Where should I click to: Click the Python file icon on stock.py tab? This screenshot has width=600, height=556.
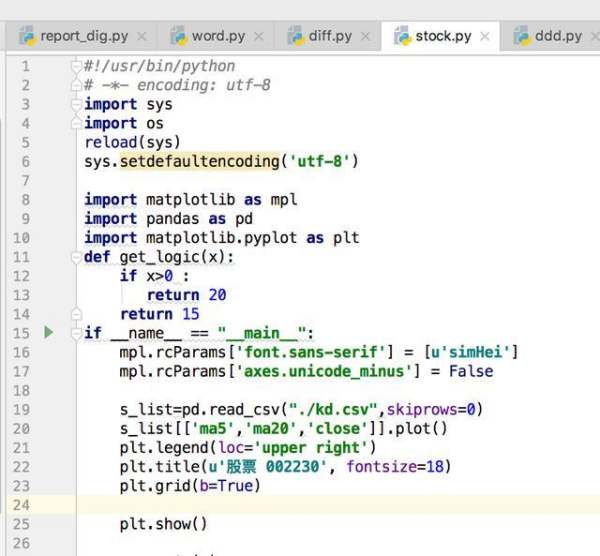pos(403,36)
